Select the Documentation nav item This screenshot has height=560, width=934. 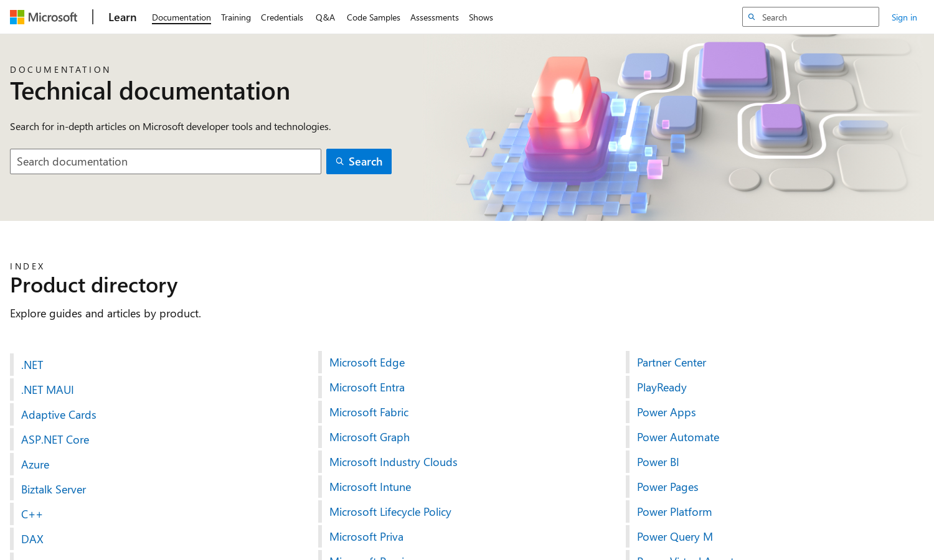[x=181, y=17]
